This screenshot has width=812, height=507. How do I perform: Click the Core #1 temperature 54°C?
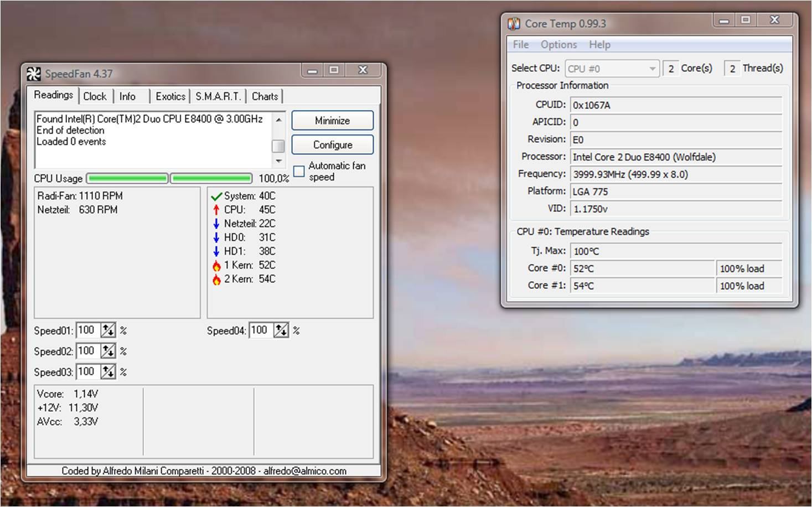coord(643,286)
